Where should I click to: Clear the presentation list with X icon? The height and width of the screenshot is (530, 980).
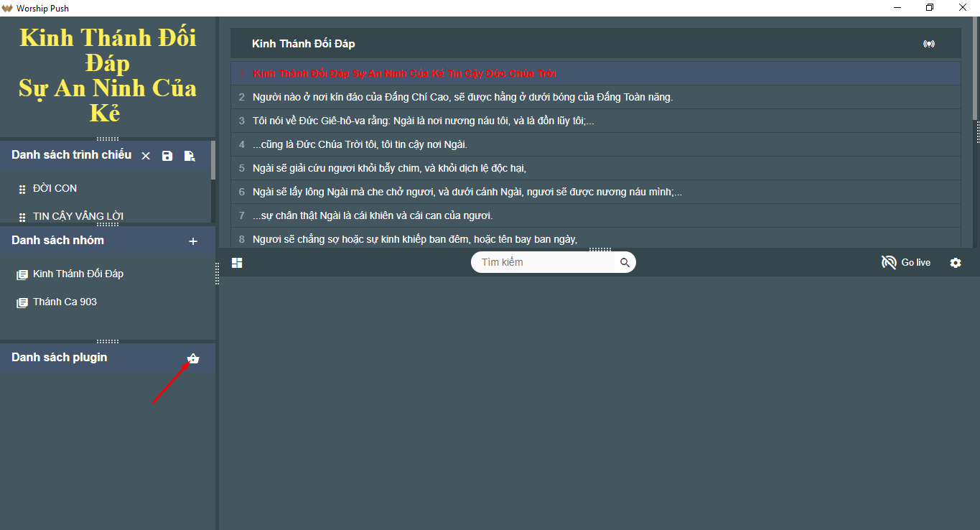pos(146,156)
